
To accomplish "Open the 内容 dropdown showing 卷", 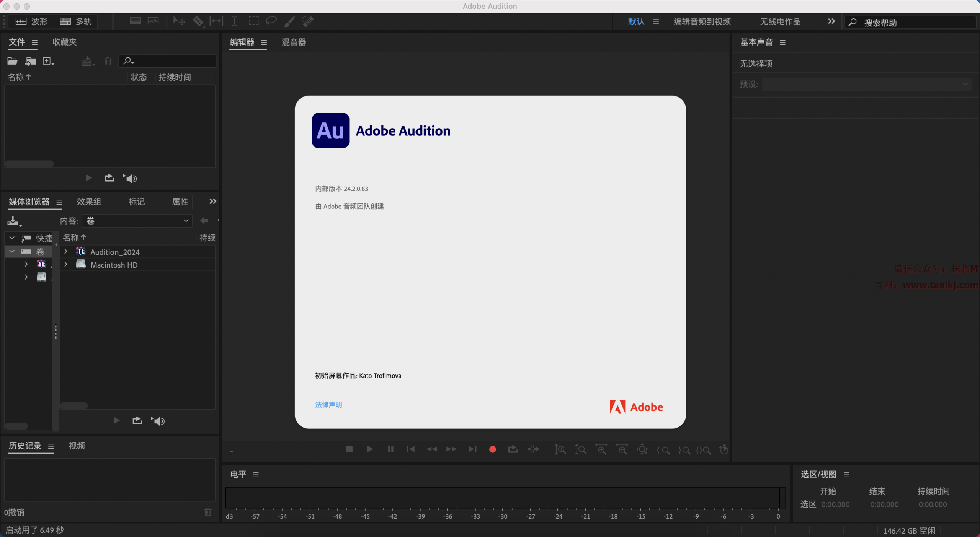I will click(137, 221).
